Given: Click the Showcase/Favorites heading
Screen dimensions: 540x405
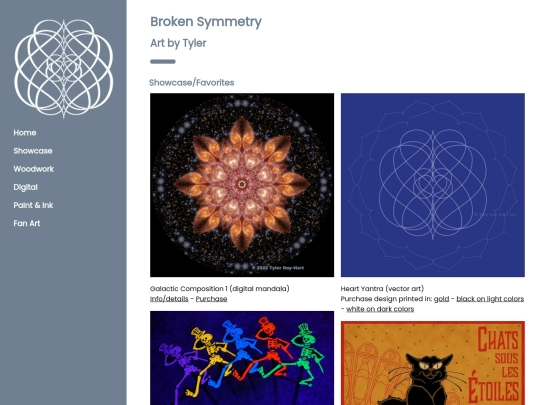Looking at the screenshot, I should click(191, 83).
